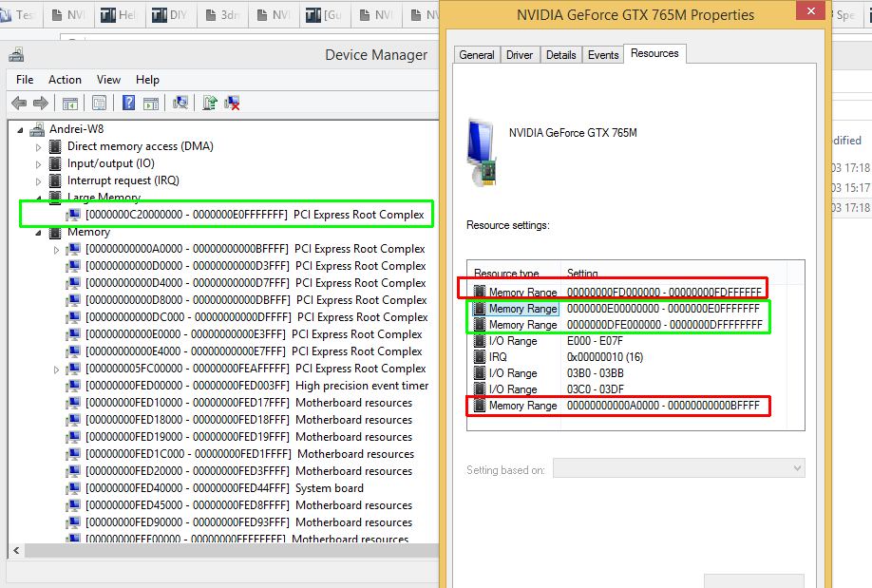Switch to the General tab in Properties
The width and height of the screenshot is (872, 588).
pyautogui.click(x=477, y=54)
